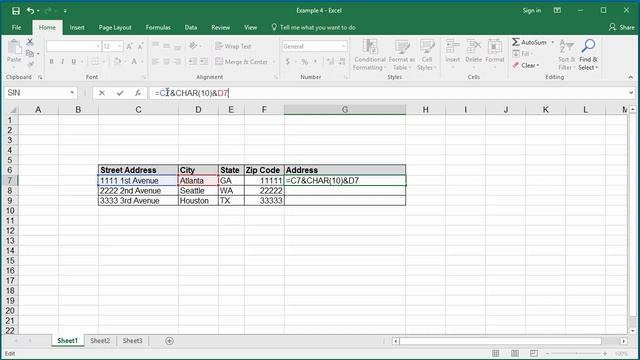
Task: Click the Fill Color bucket button
Action: pos(118,62)
